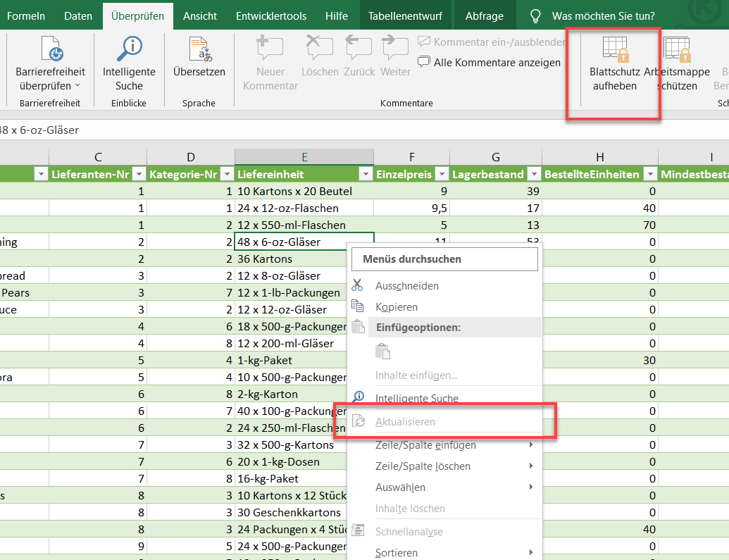
Task: Open Einzelpreis column filter dropdown
Action: [442, 175]
